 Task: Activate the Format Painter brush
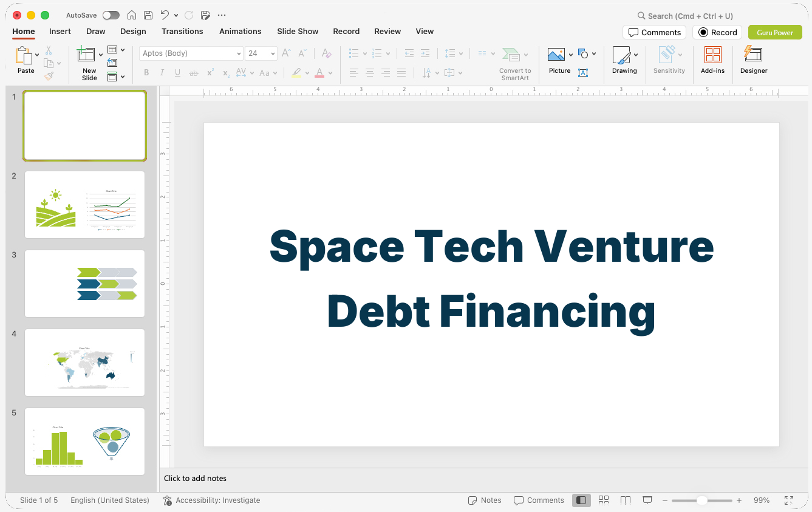[49, 76]
